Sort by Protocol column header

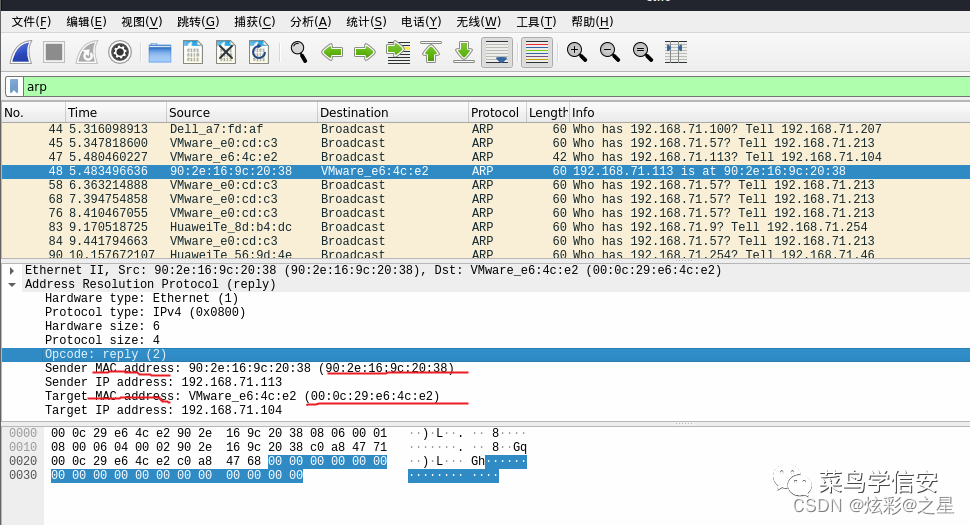(x=497, y=113)
